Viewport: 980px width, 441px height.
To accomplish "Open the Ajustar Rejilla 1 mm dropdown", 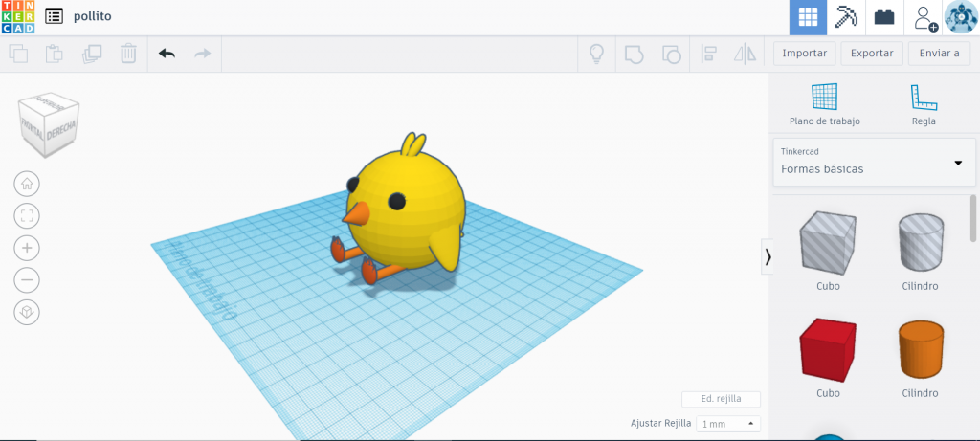I will (728, 424).
